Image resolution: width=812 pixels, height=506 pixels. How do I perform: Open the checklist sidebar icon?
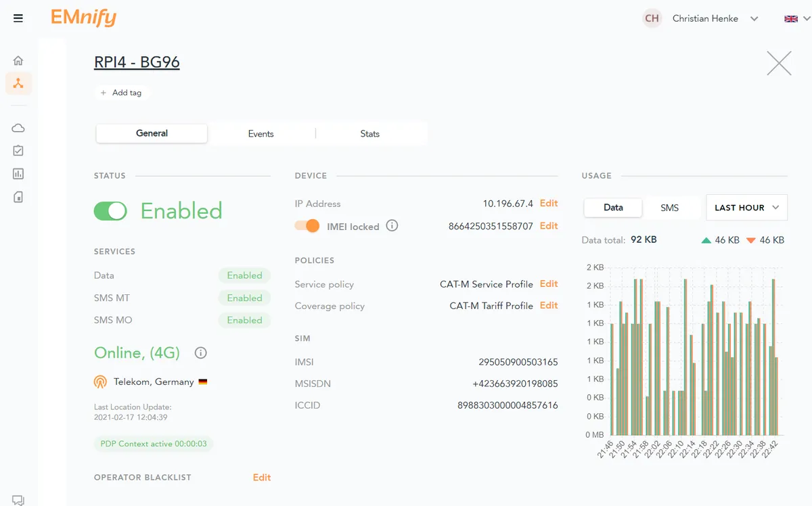click(x=18, y=151)
